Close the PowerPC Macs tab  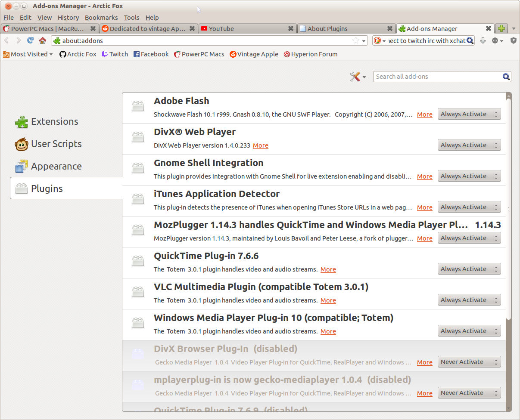[x=93, y=29]
